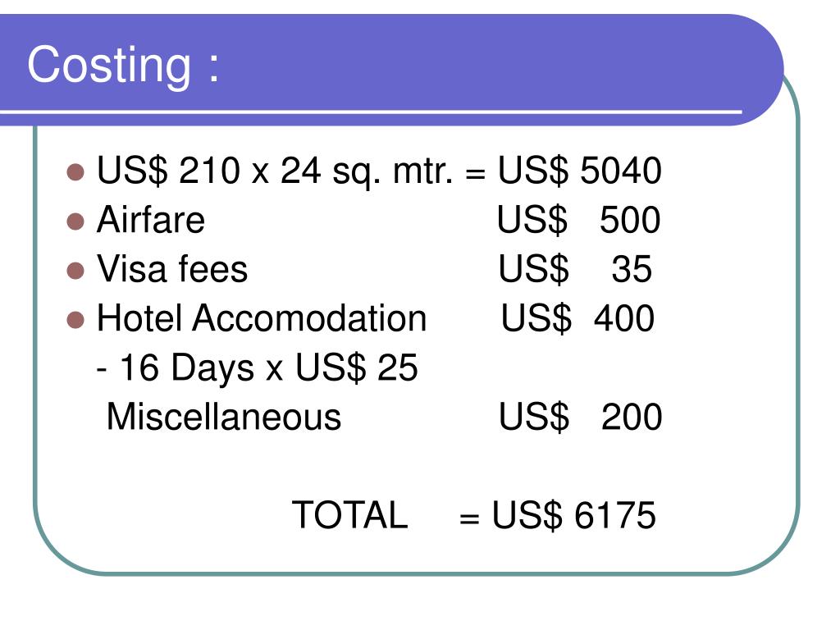
Task: Click the 'Hotel Accomodation' text
Action: (x=262, y=318)
